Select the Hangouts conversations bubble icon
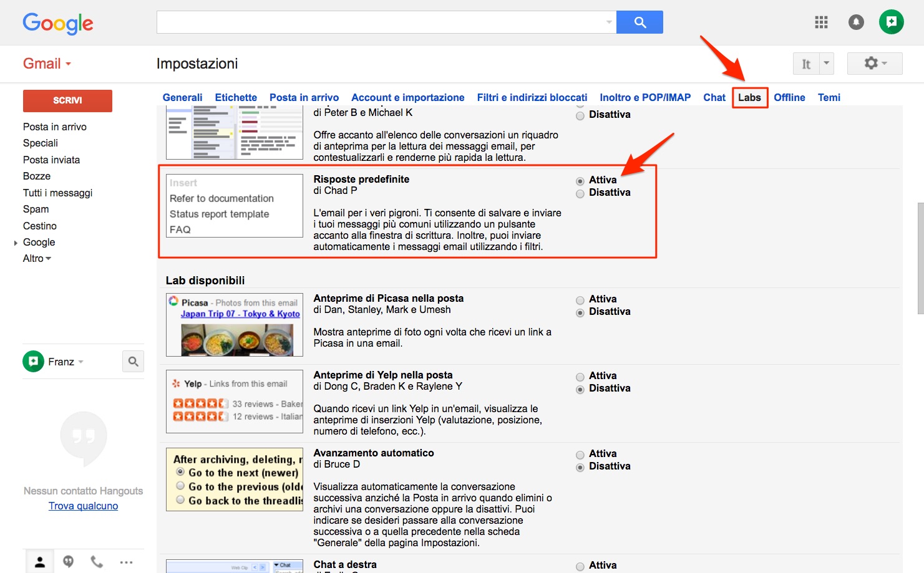The height and width of the screenshot is (573, 924). (68, 562)
